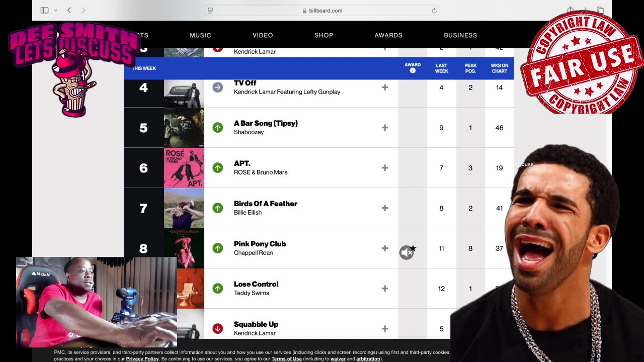Viewport: 644px width, 362px height.
Task: Open the Birds Of A Feather cover art
Action: click(184, 208)
